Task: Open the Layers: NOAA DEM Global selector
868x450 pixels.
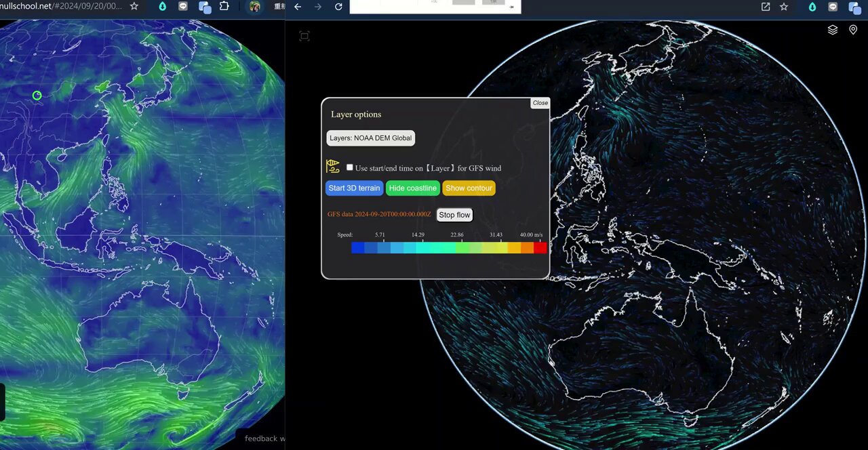Action: pyautogui.click(x=370, y=138)
